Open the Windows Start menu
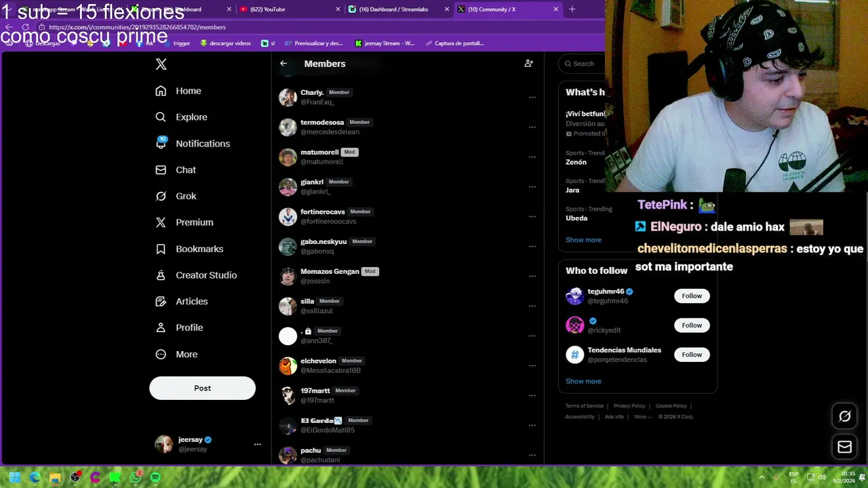868x488 pixels. coord(15,478)
